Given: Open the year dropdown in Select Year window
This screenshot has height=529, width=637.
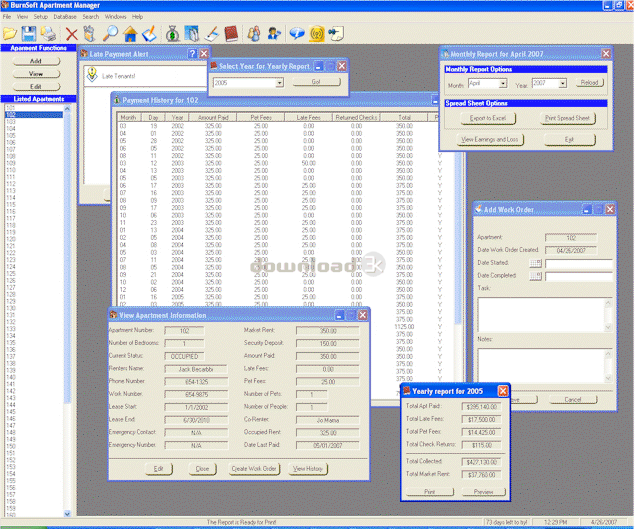Looking at the screenshot, I should click(x=280, y=83).
